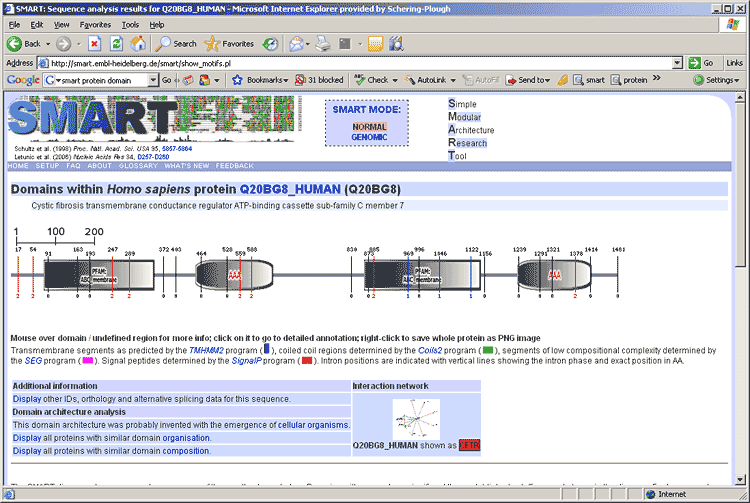The image size is (750, 503).
Task: Open the History icon
Action: pos(270,44)
